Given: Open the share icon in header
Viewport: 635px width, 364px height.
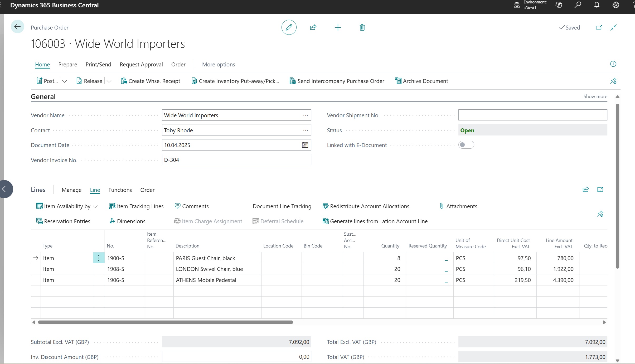Looking at the screenshot, I should (313, 27).
